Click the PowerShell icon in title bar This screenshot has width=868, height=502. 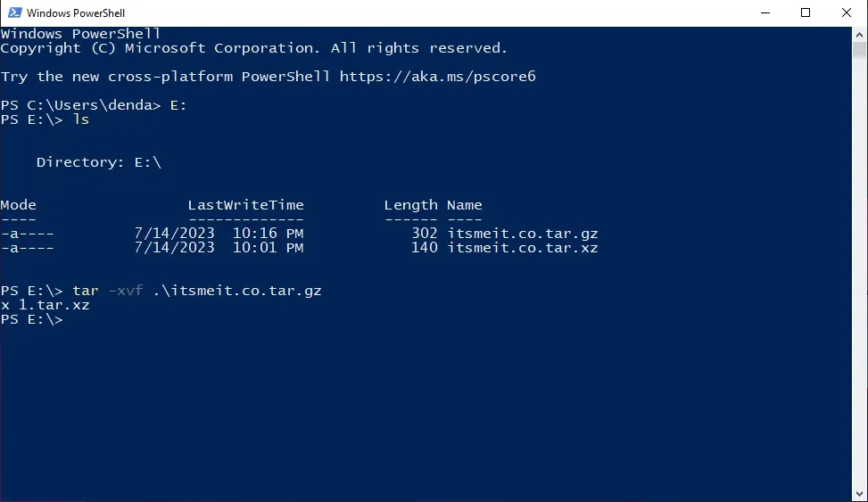(14, 12)
